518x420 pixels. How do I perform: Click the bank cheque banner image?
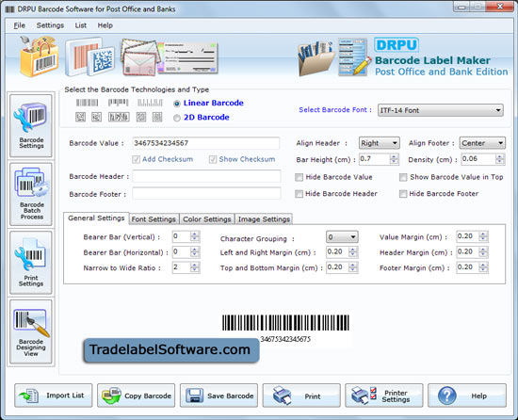click(x=188, y=57)
